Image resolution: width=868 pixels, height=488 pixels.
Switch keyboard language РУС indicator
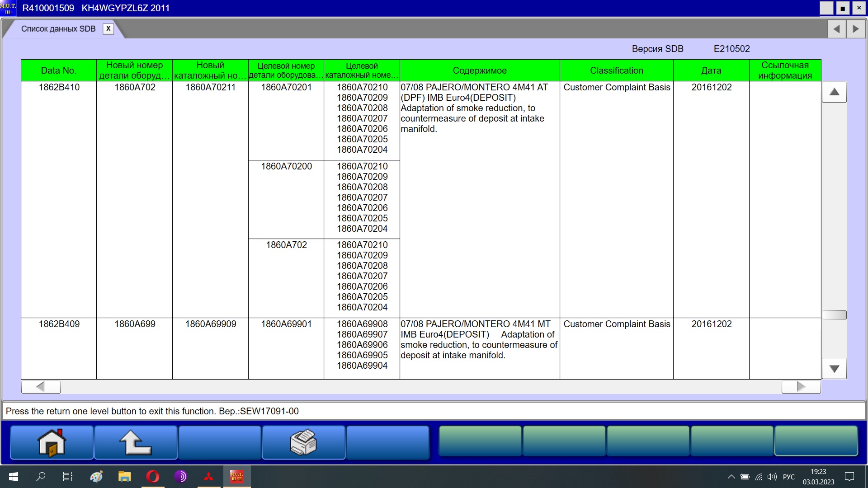point(788,477)
